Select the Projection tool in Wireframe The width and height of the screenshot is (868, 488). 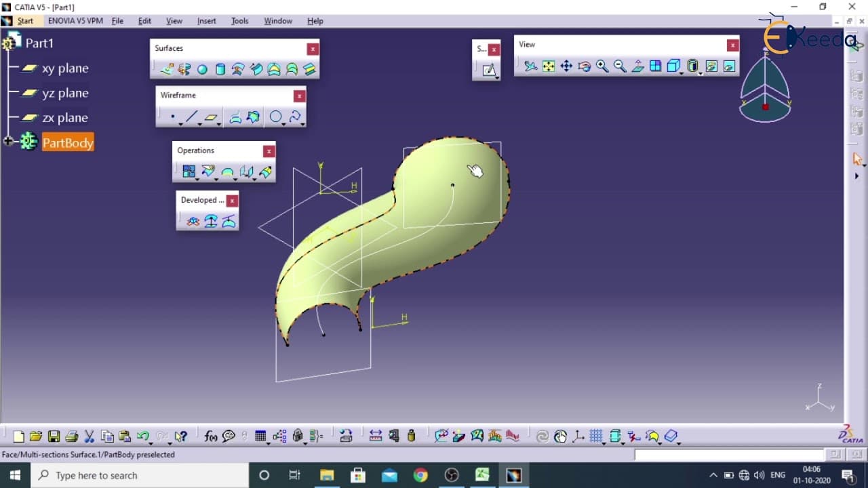[235, 117]
